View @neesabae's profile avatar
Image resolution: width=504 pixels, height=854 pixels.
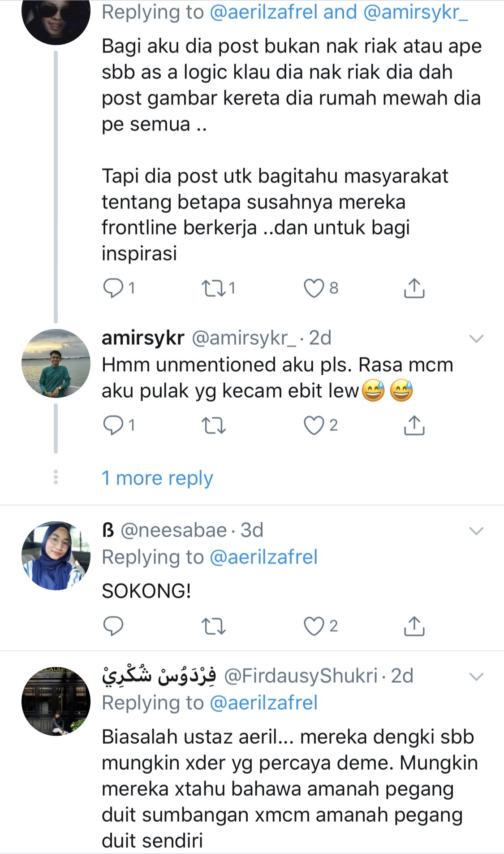[56, 555]
